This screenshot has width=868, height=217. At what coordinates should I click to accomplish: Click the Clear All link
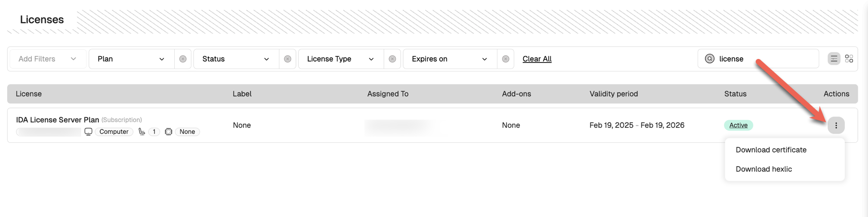pos(537,59)
